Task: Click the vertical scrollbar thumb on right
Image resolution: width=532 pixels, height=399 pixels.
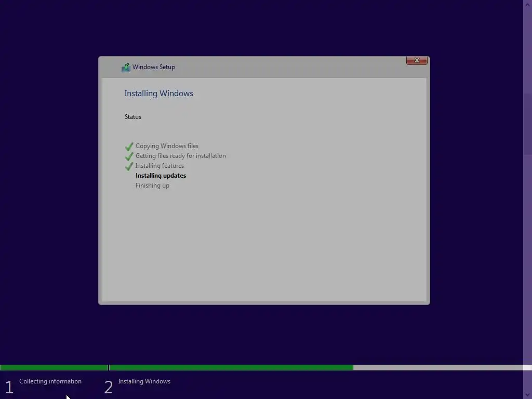Action: [528, 124]
